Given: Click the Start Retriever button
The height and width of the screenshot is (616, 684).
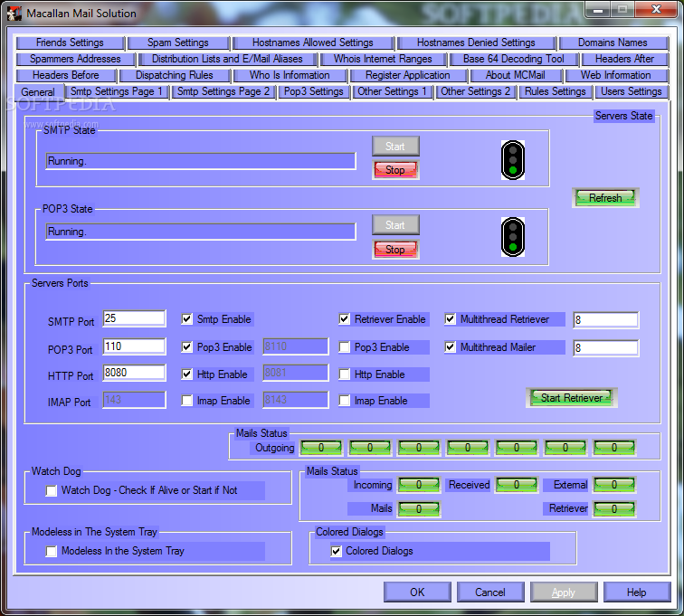Looking at the screenshot, I should pyautogui.click(x=572, y=398).
